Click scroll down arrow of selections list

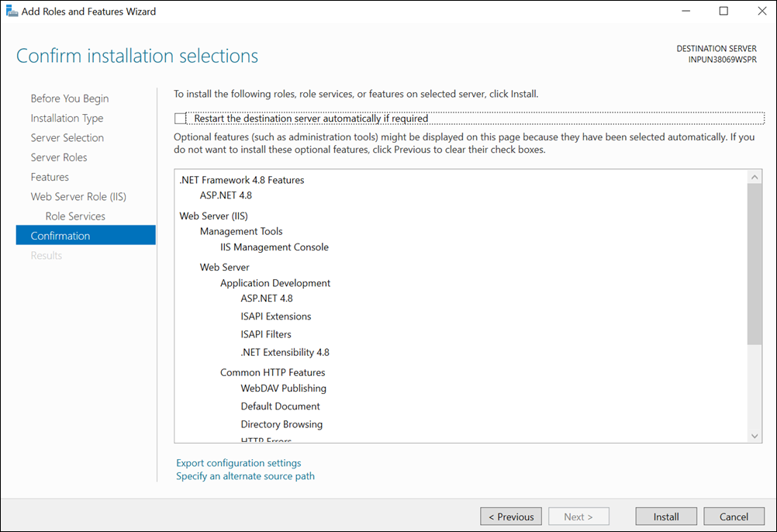click(x=755, y=436)
